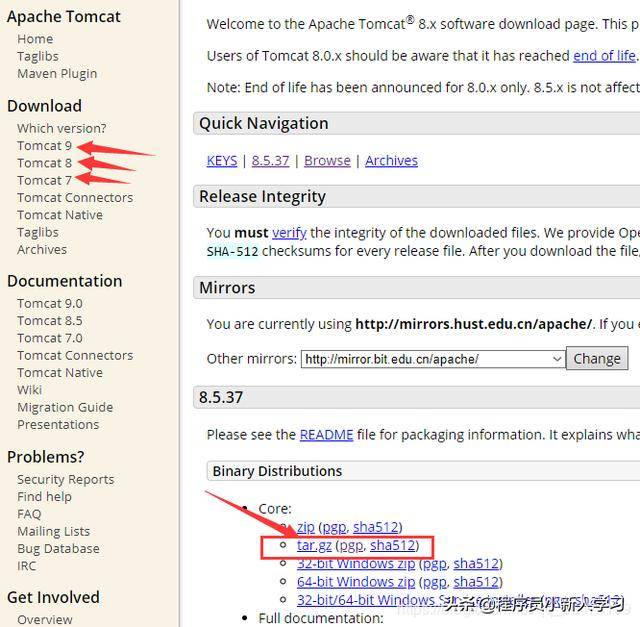Open Taglibs under Apache Tomcat section
This screenshot has width=640, height=627.
38,56
